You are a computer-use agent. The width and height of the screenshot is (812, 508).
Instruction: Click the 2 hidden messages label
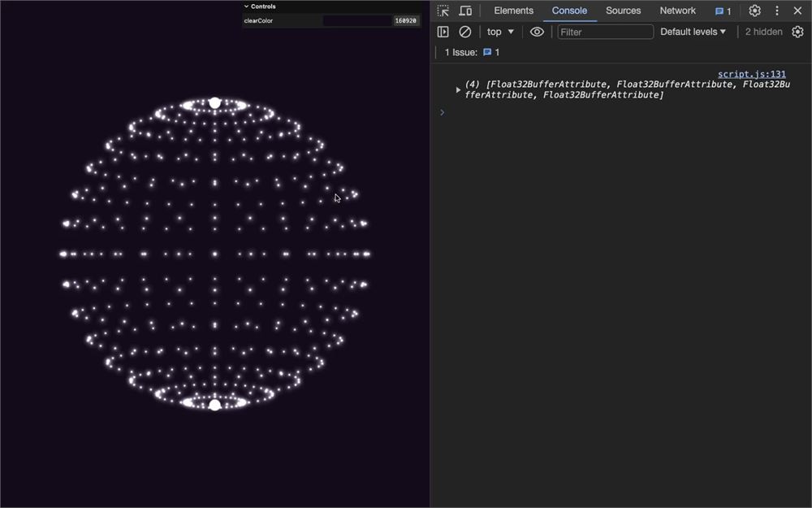tap(763, 33)
